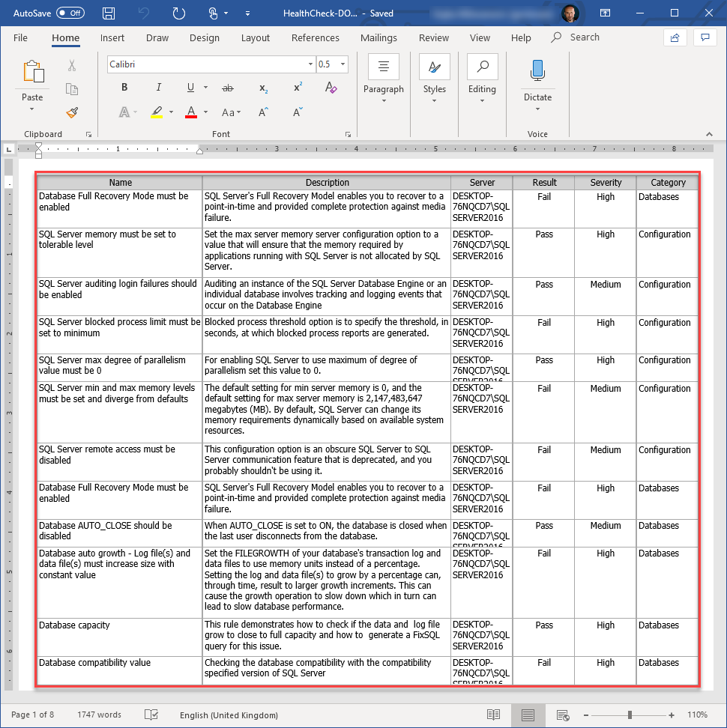Open the Editing group button
Image resolution: width=727 pixels, height=728 pixels.
tap(482, 79)
